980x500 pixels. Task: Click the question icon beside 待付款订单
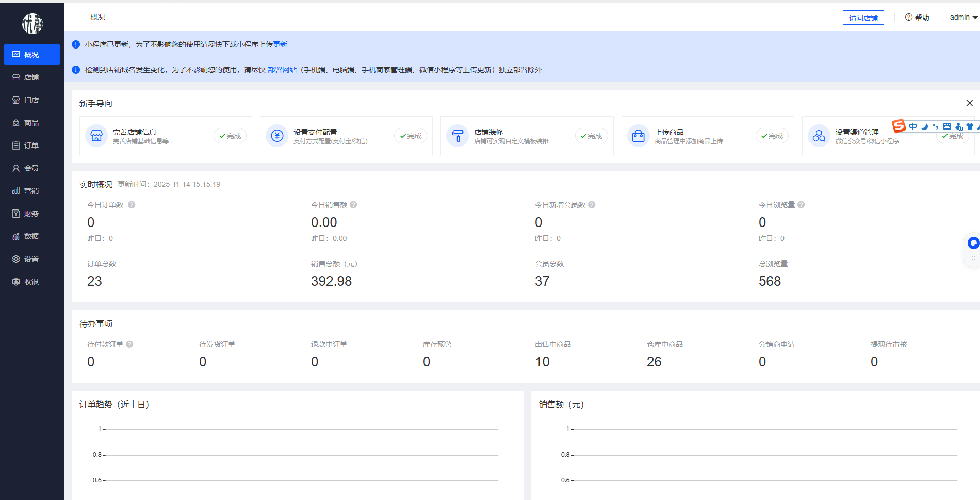tap(129, 344)
